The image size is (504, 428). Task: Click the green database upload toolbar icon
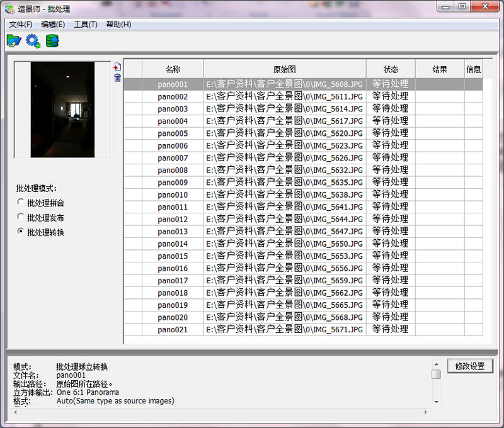(x=52, y=41)
